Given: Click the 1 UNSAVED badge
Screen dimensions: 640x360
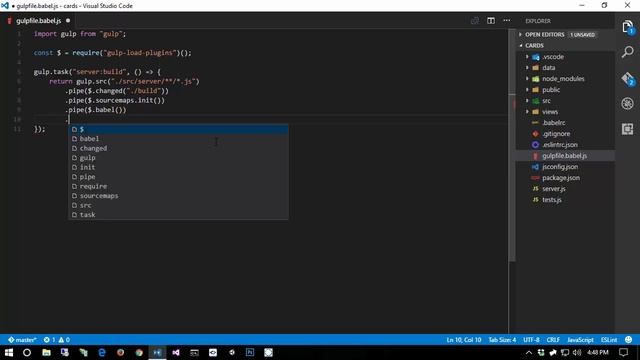Looking at the screenshot, I should tap(582, 35).
